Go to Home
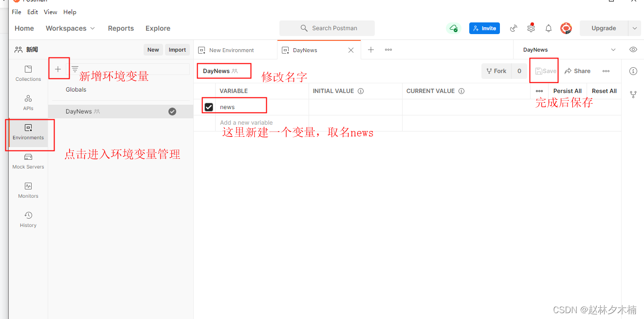The width and height of the screenshot is (644, 319). coord(24,28)
